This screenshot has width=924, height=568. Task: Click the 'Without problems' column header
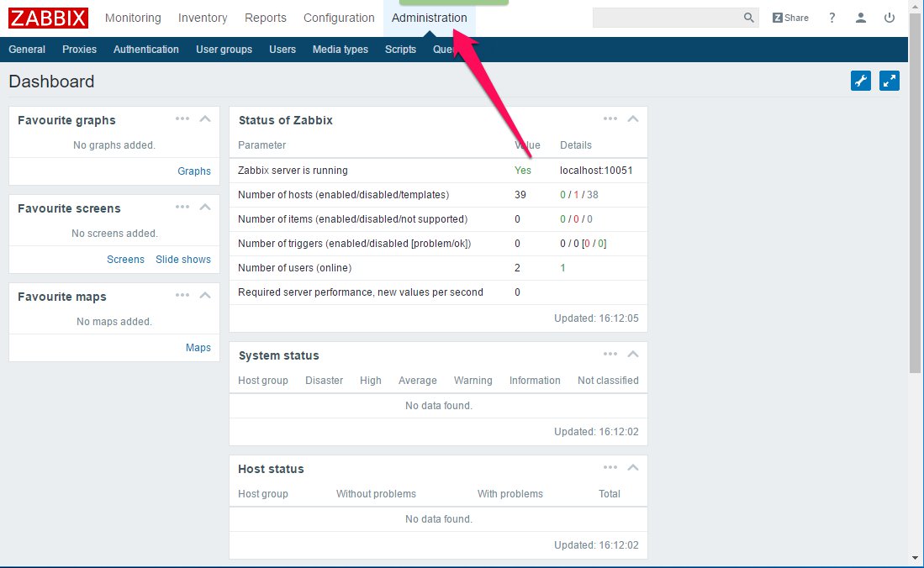click(376, 494)
